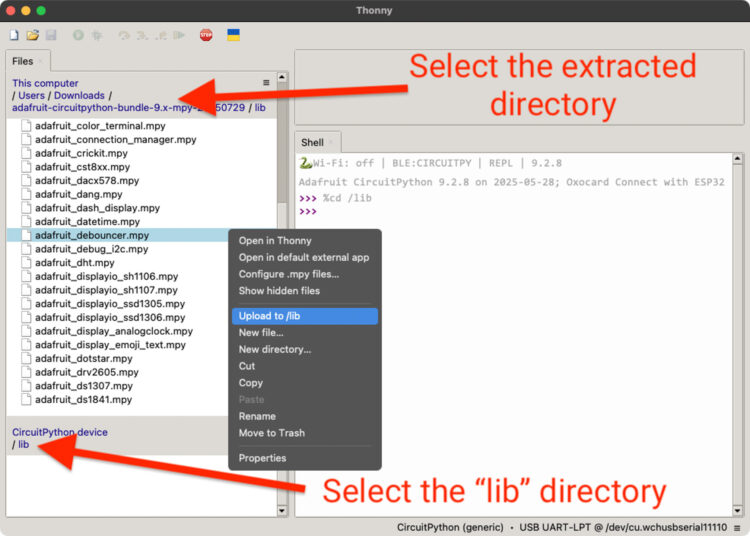The width and height of the screenshot is (750, 536).
Task: Click Shell scrollbar down arrow
Action: click(x=737, y=511)
